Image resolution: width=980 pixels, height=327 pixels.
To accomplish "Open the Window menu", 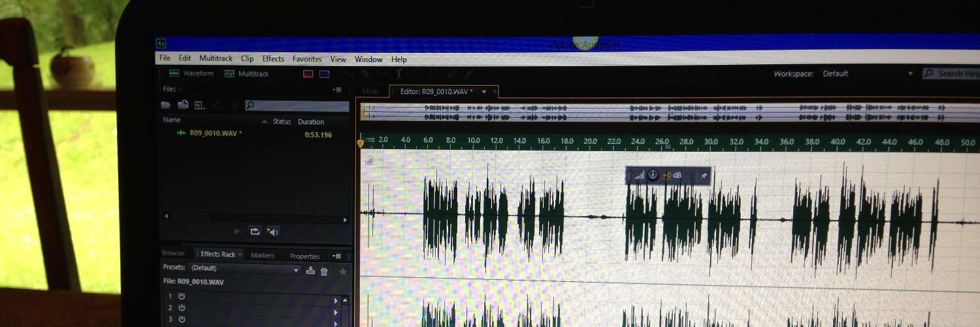I will (x=368, y=59).
